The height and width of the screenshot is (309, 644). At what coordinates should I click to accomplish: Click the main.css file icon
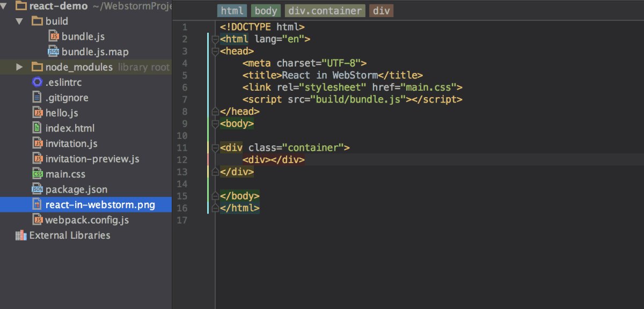[37, 174]
